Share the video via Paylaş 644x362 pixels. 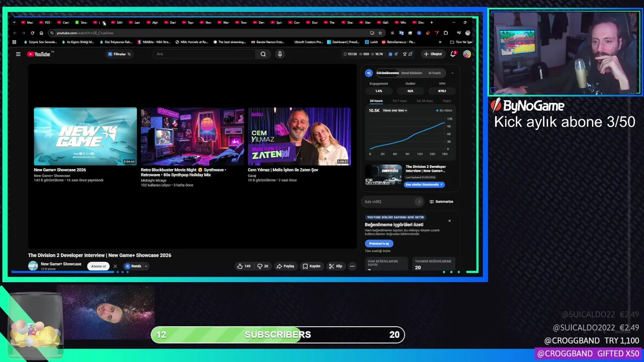click(285, 266)
